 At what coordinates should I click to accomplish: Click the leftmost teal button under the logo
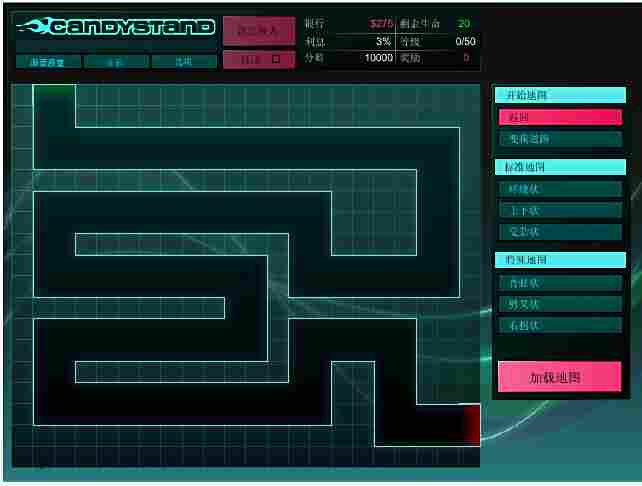pyautogui.click(x=48, y=62)
